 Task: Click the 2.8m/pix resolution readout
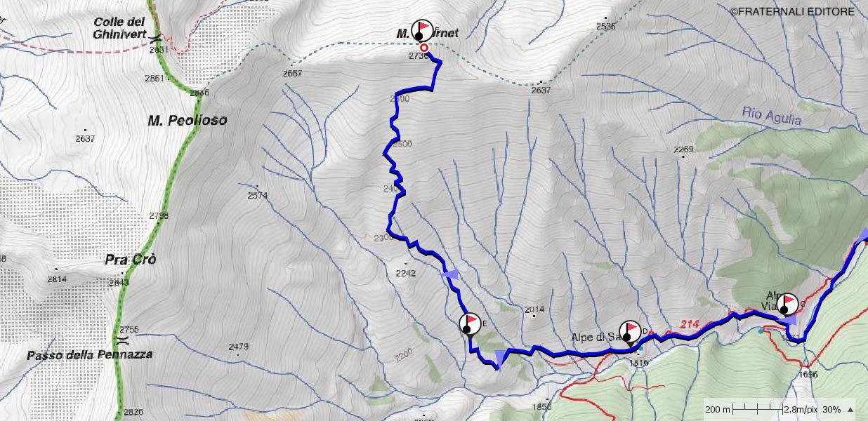801,409
